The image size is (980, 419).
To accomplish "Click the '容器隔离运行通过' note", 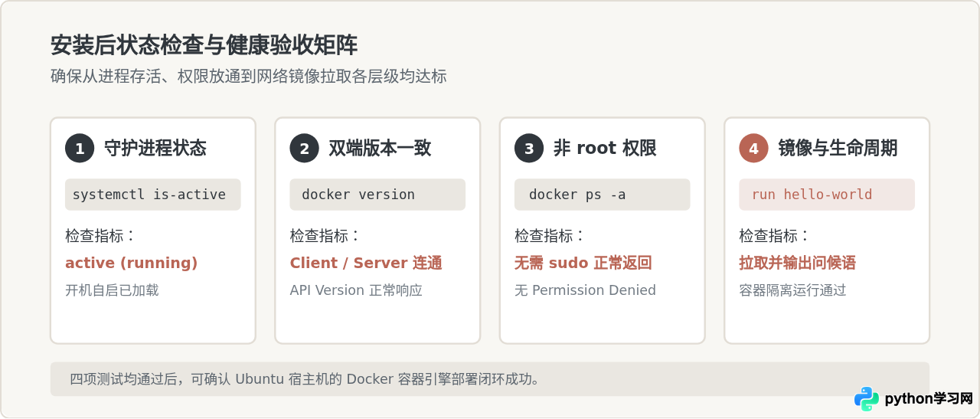I will coord(792,290).
